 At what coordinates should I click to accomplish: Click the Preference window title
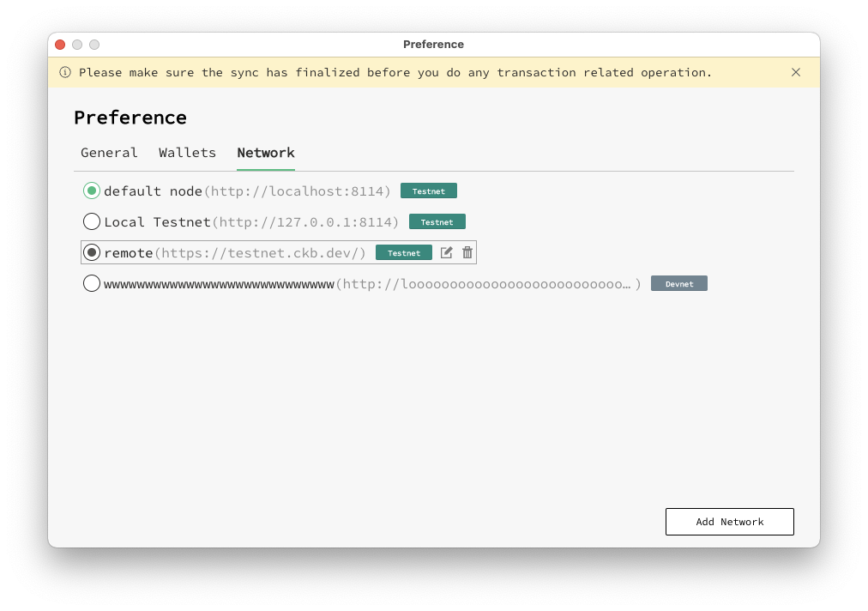(x=433, y=44)
